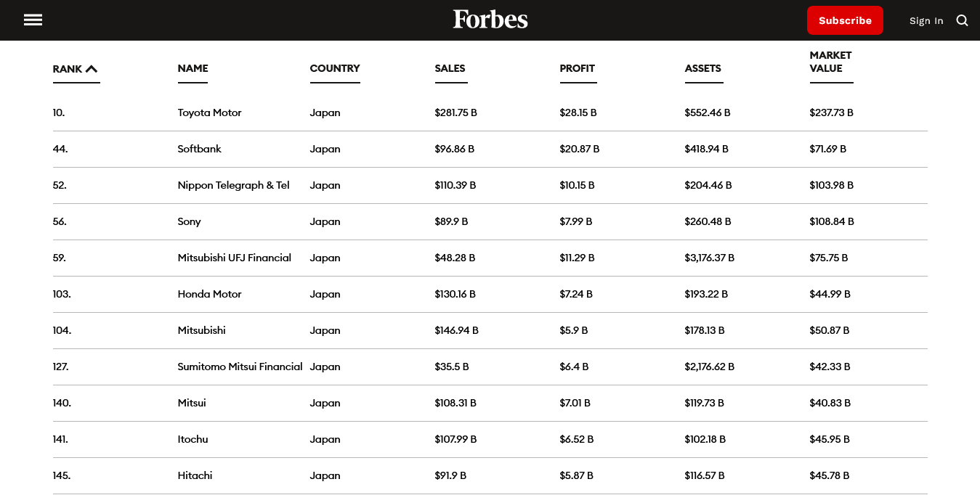
Task: Open the Sign In link
Action: [926, 21]
